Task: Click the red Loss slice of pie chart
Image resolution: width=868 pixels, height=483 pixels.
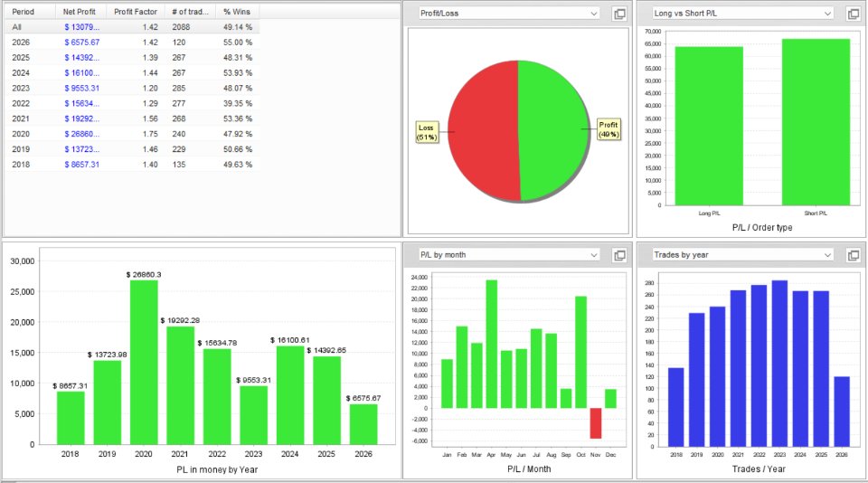Action: [482, 131]
